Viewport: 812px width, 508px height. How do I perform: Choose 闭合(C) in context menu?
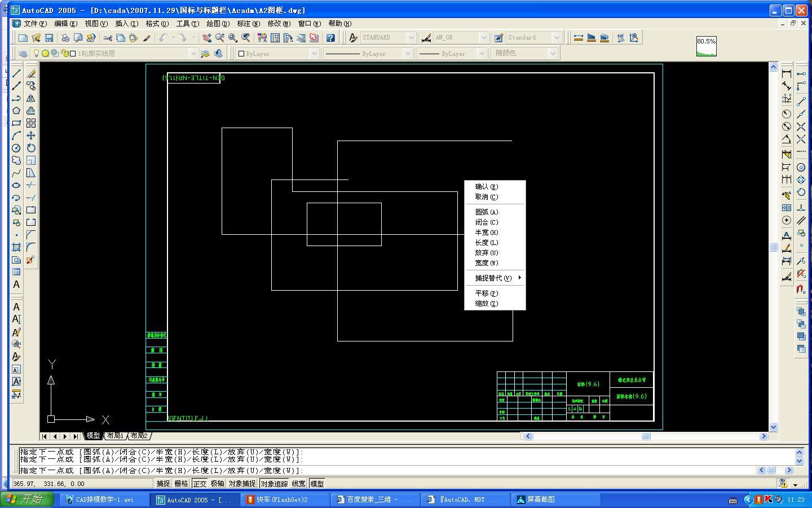coord(495,222)
